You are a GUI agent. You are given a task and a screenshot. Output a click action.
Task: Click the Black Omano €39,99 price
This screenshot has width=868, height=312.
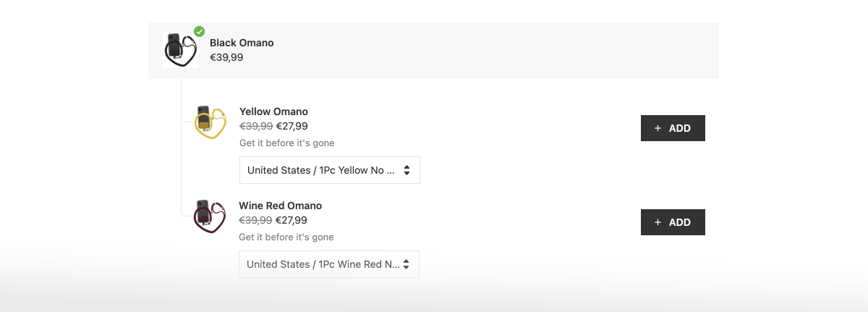click(226, 57)
